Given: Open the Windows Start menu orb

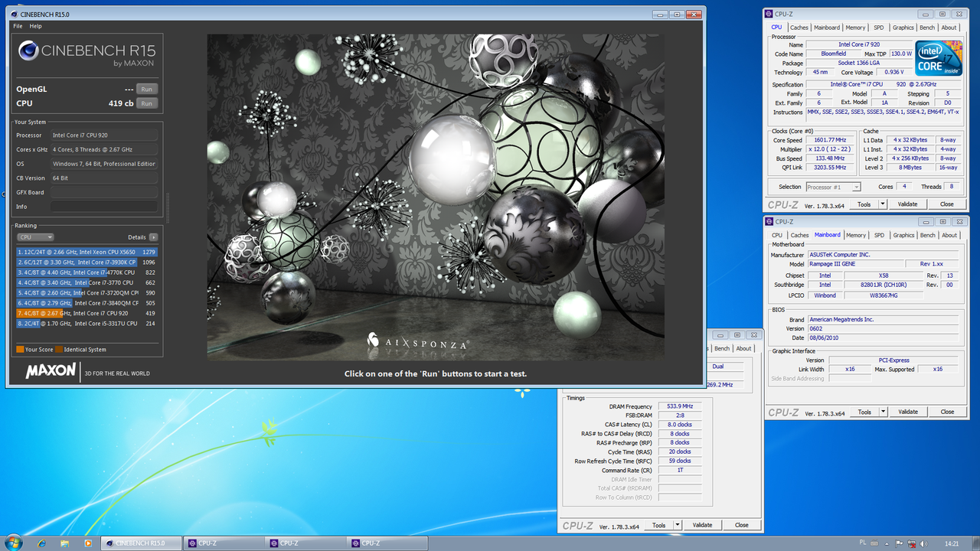Looking at the screenshot, I should 13,543.
